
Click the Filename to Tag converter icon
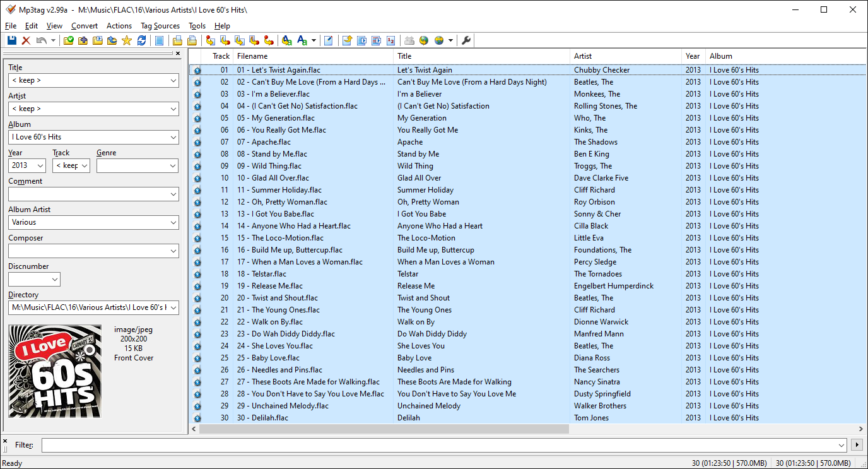pos(225,40)
